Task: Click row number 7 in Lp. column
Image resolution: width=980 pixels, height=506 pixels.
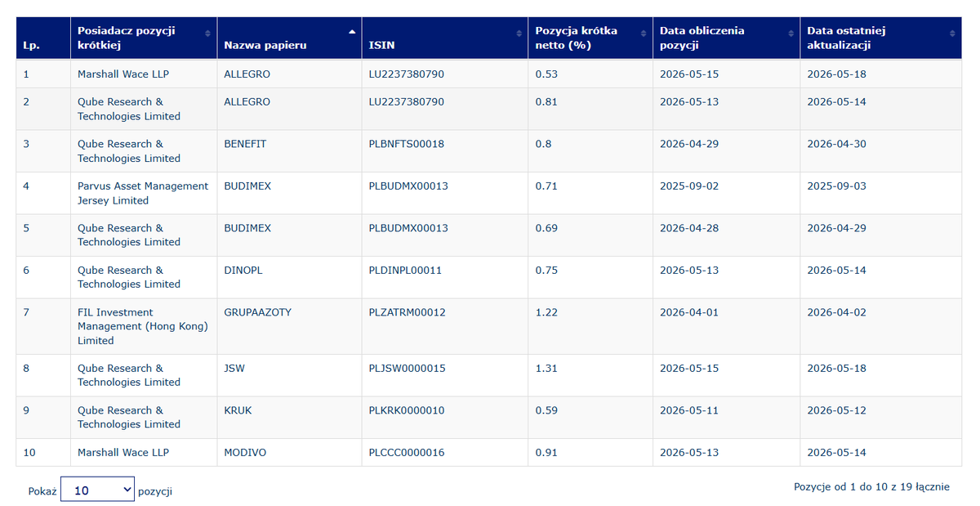Action: click(x=26, y=312)
